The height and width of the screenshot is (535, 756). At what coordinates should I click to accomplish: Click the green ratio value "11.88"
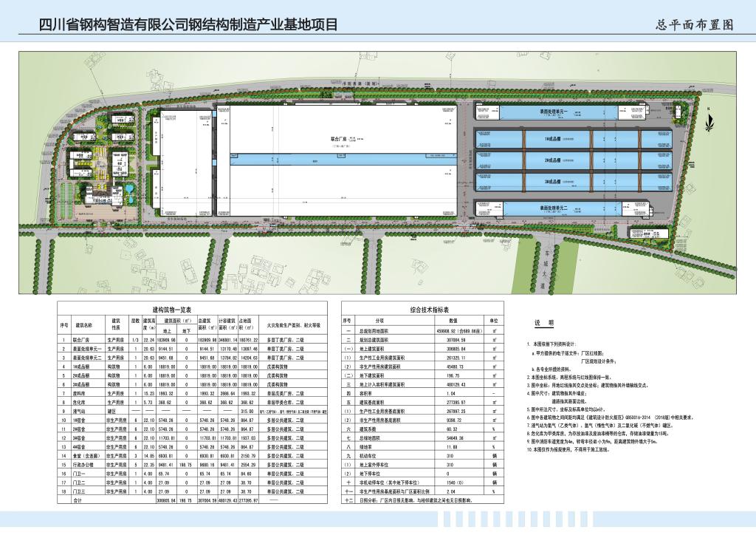[453, 447]
